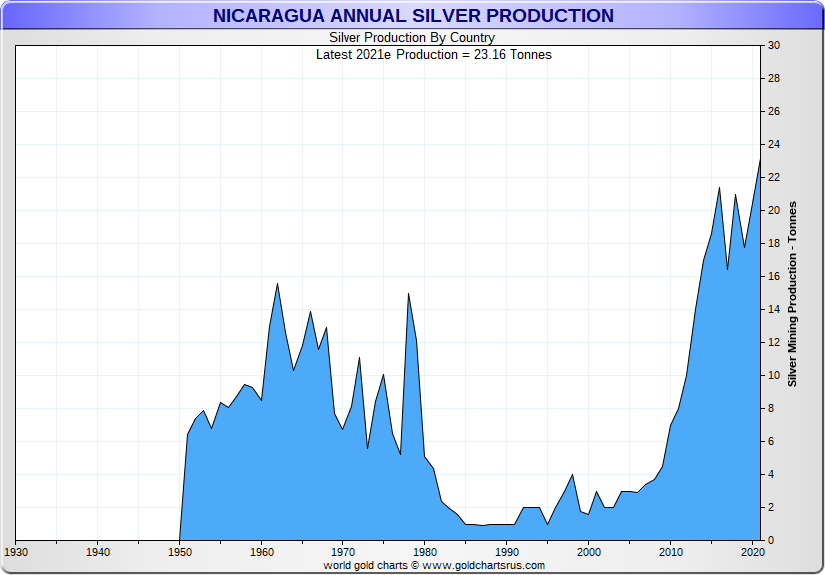Click the 10 tick label on the y-axis

[x=773, y=376]
